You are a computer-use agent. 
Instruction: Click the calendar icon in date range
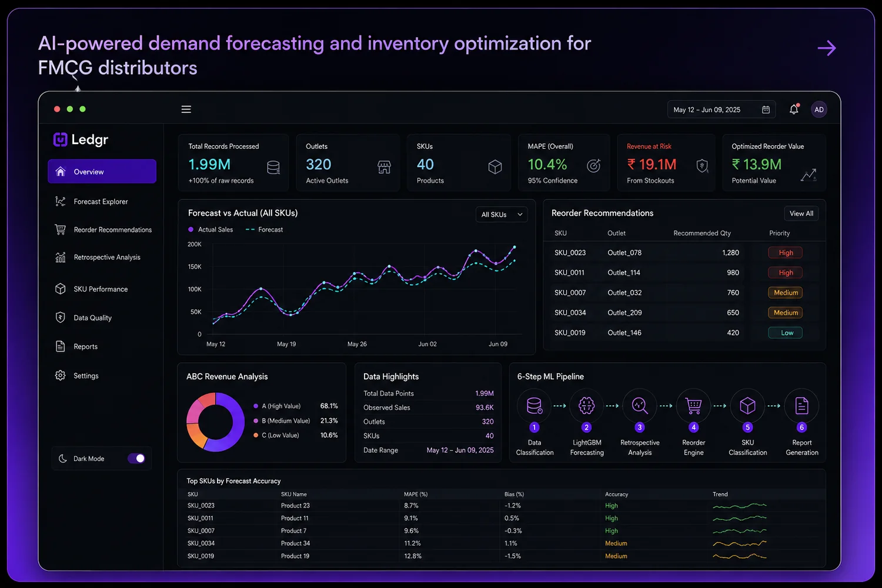click(766, 110)
